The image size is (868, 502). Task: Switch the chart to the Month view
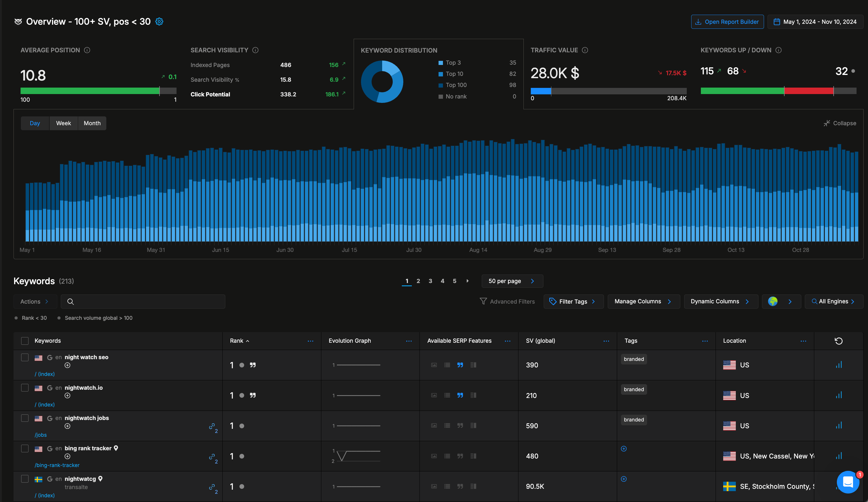pos(92,123)
